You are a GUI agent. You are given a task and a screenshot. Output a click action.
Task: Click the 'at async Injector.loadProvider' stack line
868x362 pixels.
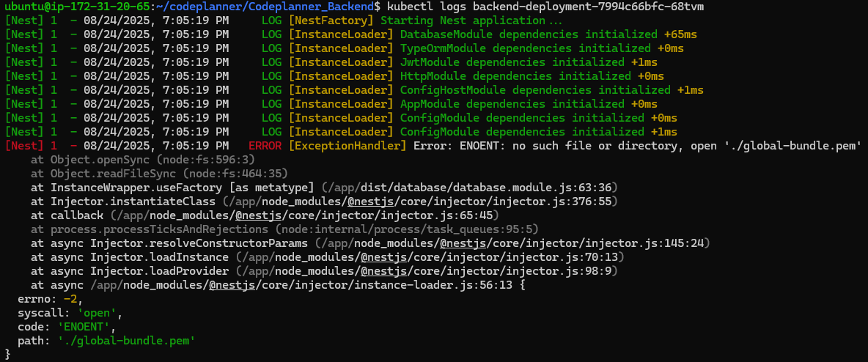324,270
